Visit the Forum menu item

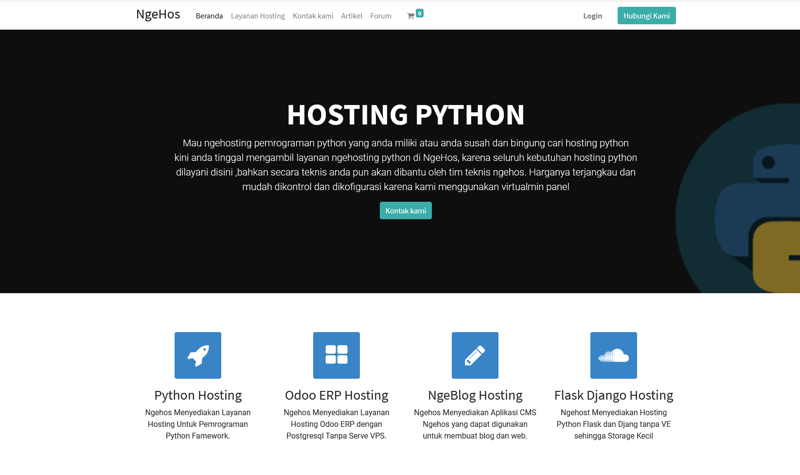click(x=381, y=16)
